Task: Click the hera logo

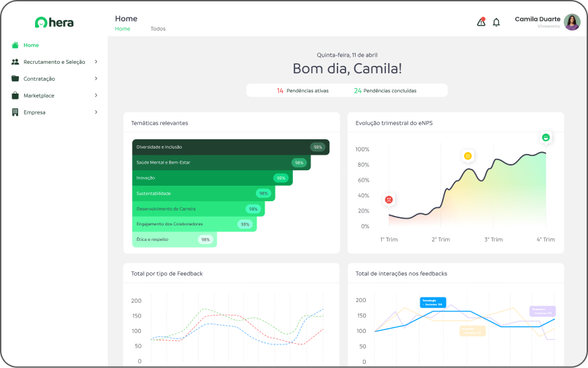Action: [x=54, y=22]
